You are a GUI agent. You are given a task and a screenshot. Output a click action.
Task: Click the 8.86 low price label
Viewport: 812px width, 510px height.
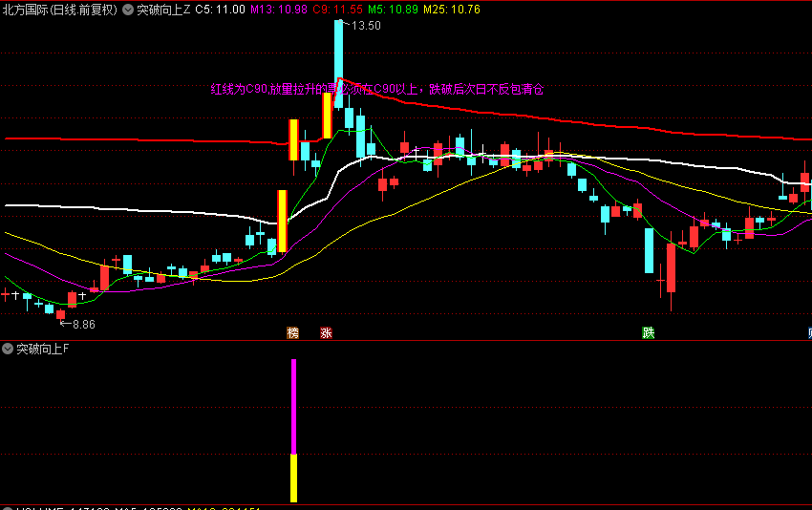coord(84,325)
